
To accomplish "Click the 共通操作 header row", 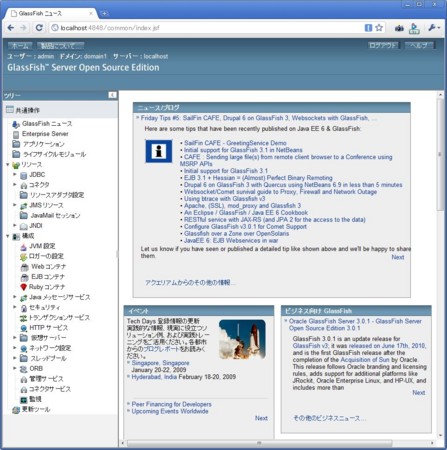I will (x=60, y=110).
